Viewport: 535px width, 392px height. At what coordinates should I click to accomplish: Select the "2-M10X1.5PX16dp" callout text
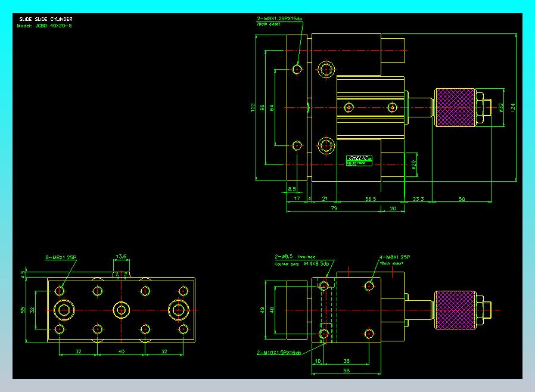(x=279, y=353)
